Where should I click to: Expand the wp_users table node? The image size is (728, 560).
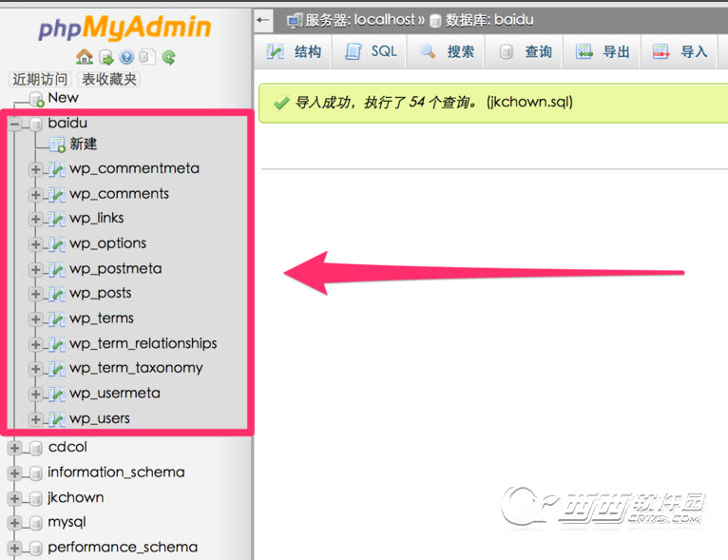(x=35, y=419)
